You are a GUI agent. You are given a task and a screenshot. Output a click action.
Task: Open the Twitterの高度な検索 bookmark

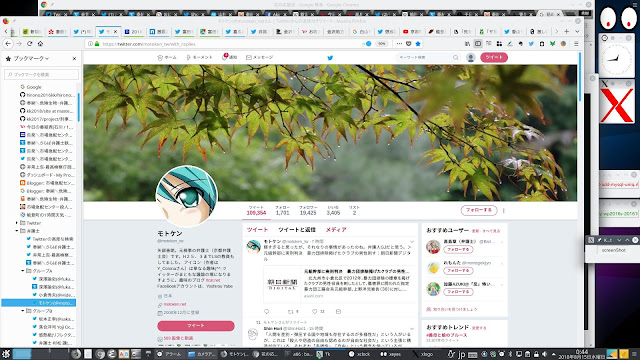coord(50,239)
